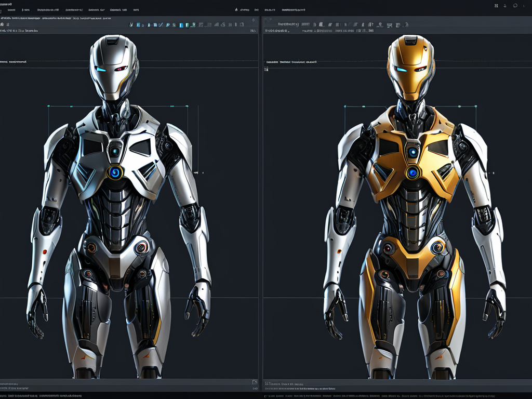This screenshot has height=399, width=532.
Task: Click the small icon at bottom-right of left viewport
Action: 254,382
